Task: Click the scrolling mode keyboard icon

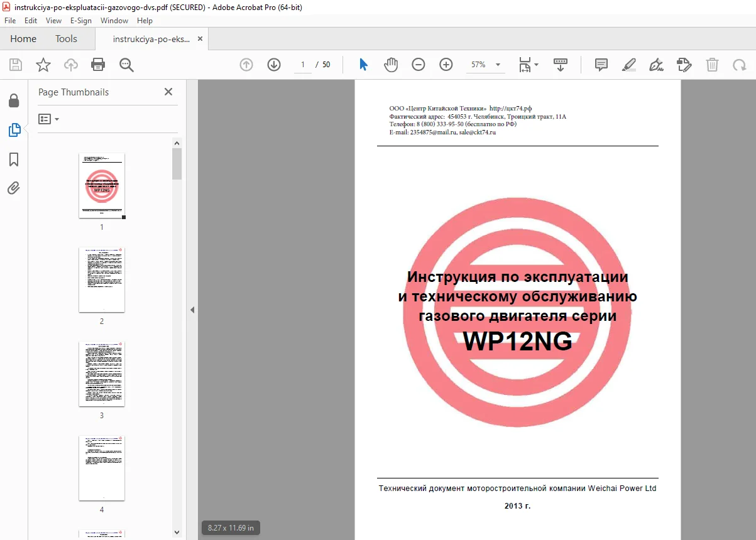Action: [560, 65]
